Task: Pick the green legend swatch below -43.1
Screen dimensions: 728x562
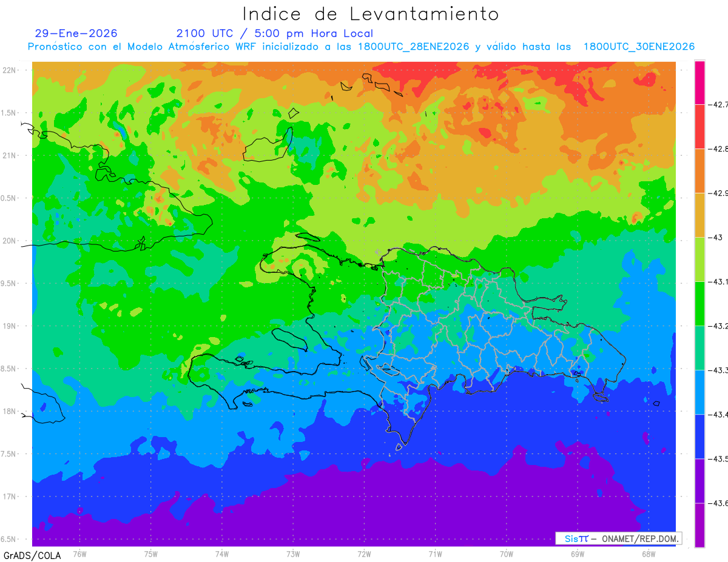Action: pyautogui.click(x=699, y=303)
